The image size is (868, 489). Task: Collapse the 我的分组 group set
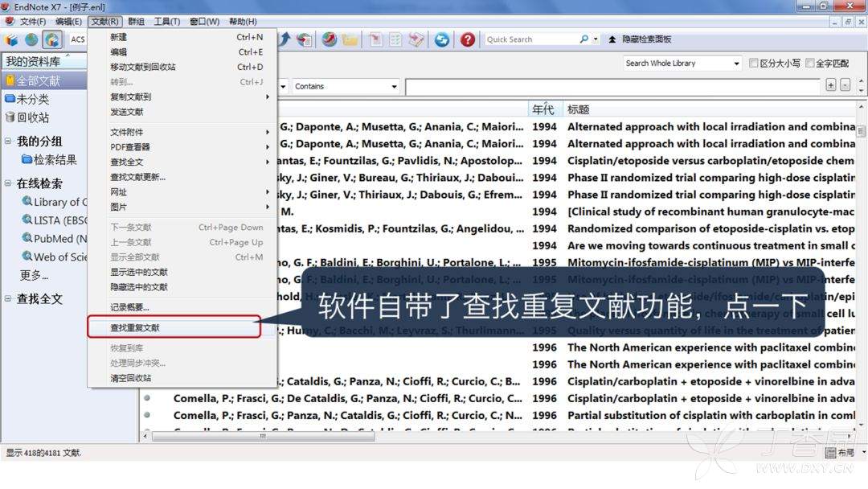pos(8,141)
